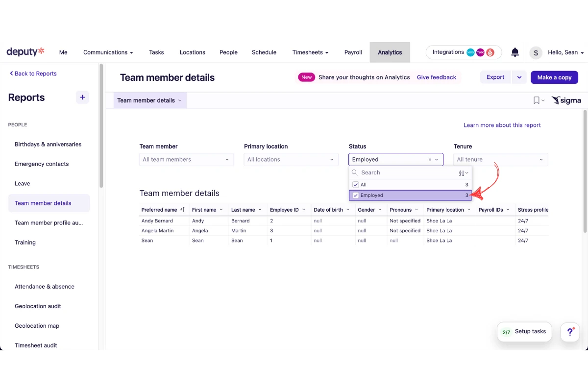This screenshot has height=392, width=588.
Task: Open the People menu item
Action: pos(228,52)
